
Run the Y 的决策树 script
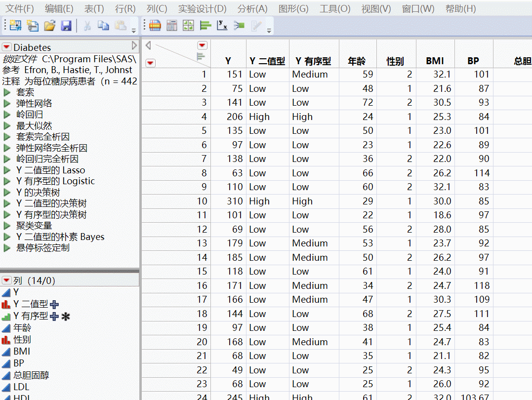click(x=37, y=193)
